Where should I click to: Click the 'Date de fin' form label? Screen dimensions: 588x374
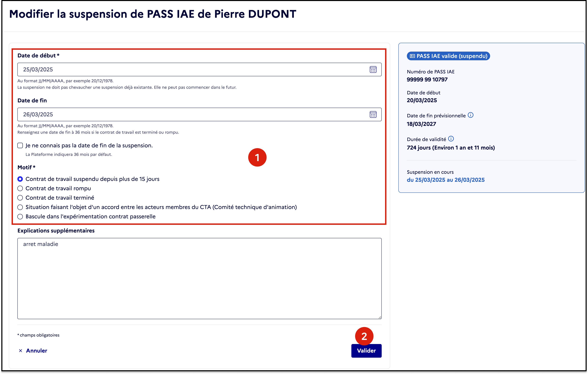32,100
